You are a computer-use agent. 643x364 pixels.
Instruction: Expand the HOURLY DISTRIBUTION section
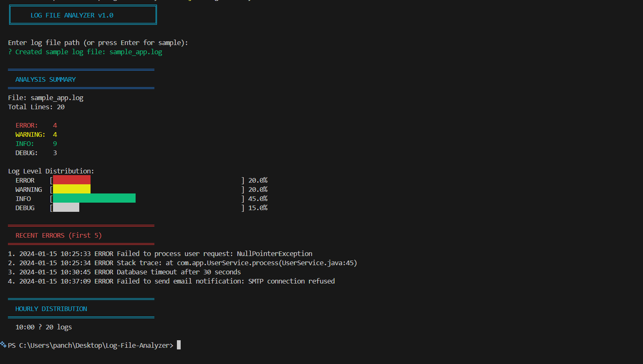(51, 309)
